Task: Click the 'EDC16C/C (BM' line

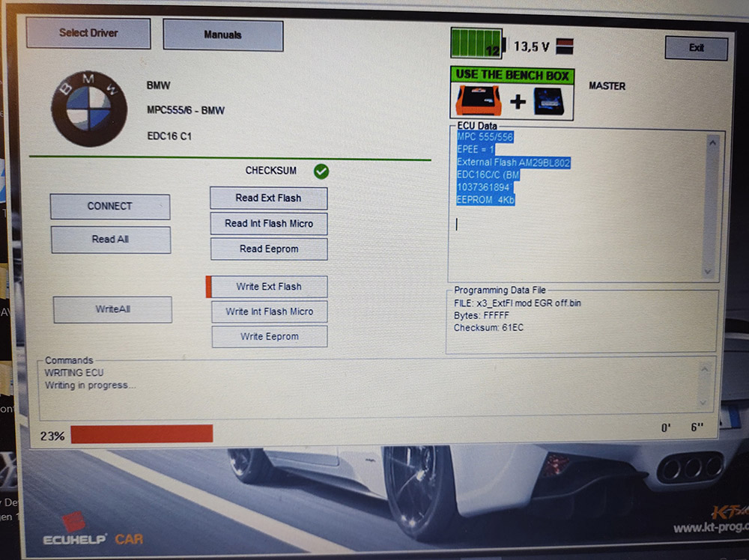Action: click(x=488, y=174)
